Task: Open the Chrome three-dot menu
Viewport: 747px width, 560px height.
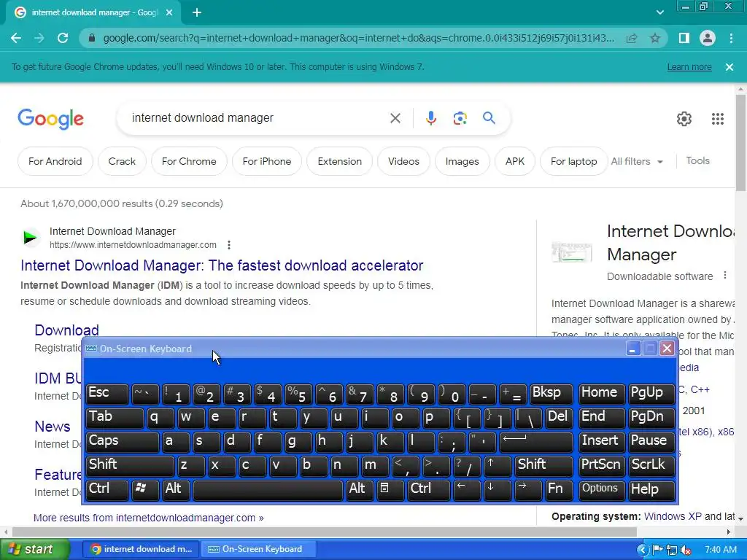Action: coord(731,38)
